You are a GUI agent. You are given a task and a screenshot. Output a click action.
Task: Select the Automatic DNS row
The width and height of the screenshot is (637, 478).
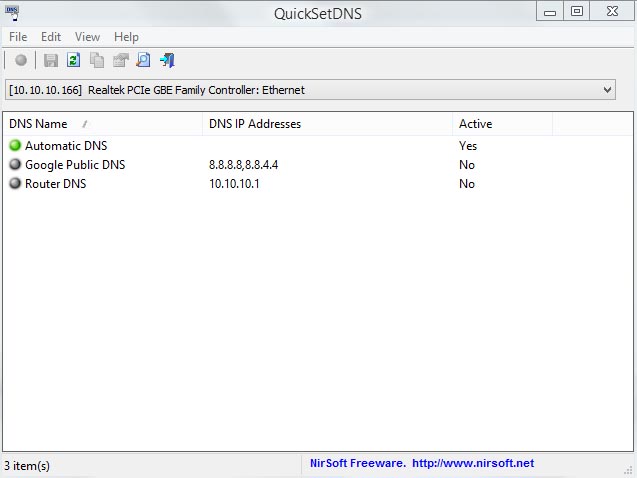click(x=318, y=145)
